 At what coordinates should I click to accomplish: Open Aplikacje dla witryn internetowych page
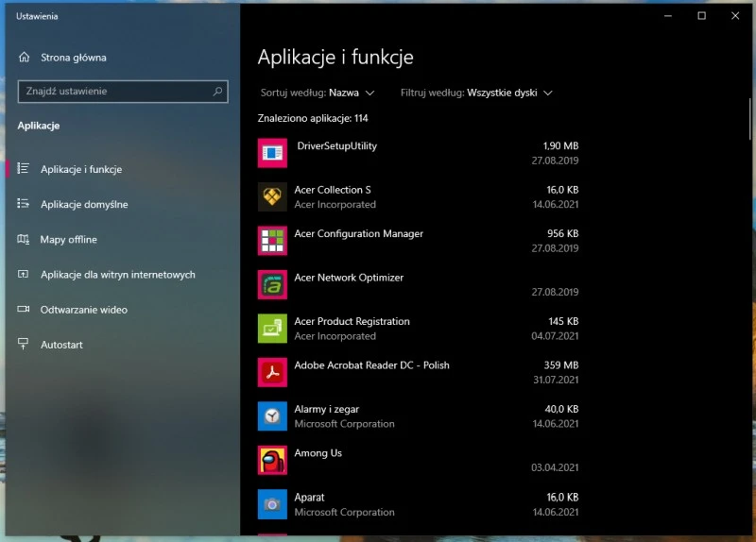[117, 275]
